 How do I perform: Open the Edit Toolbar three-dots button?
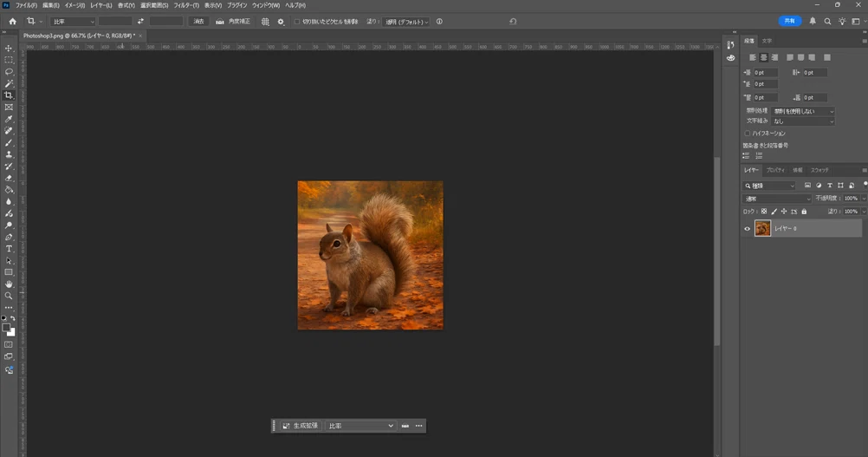(9, 308)
